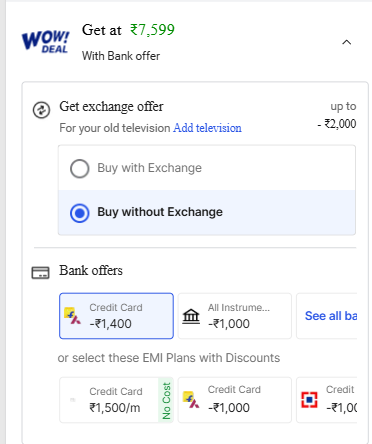The height and width of the screenshot is (444, 372).
Task: Choose the All Instruments -₹1,000 offer
Action: (235, 316)
